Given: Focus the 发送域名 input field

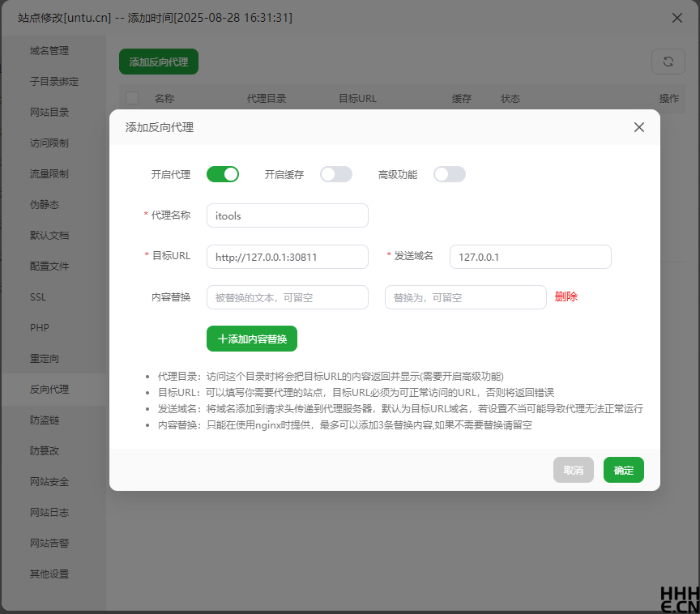Looking at the screenshot, I should pos(530,257).
